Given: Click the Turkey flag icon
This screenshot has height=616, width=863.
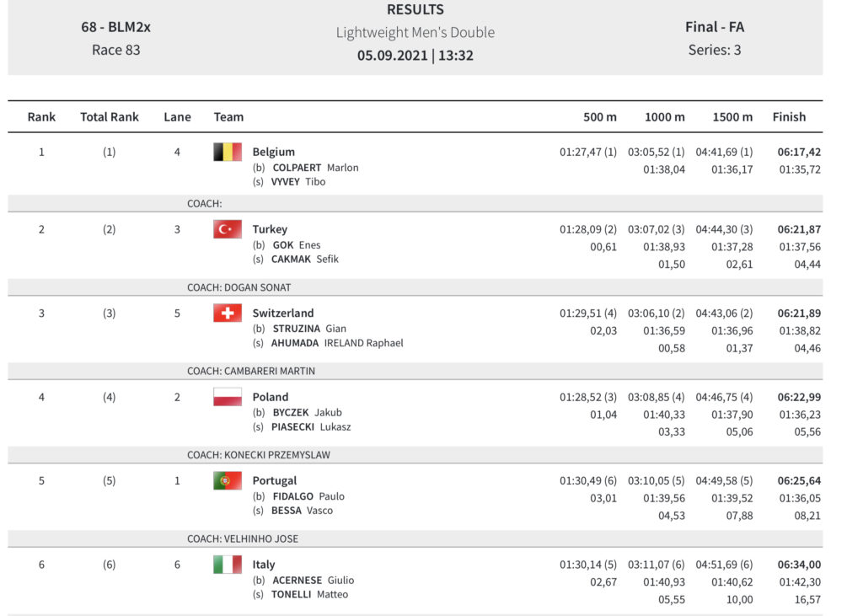Looking at the screenshot, I should point(228,229).
